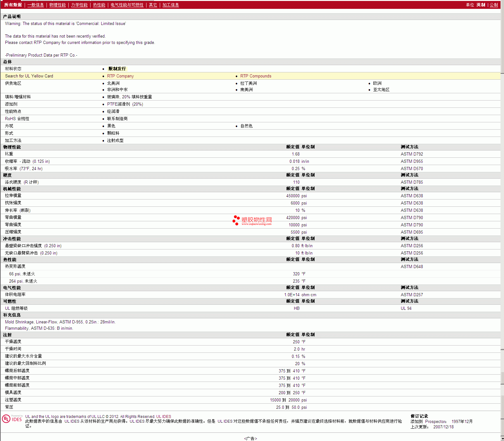The image size is (504, 441).
Task: Click the 背压 row label
Action: pyautogui.click(x=9, y=407)
